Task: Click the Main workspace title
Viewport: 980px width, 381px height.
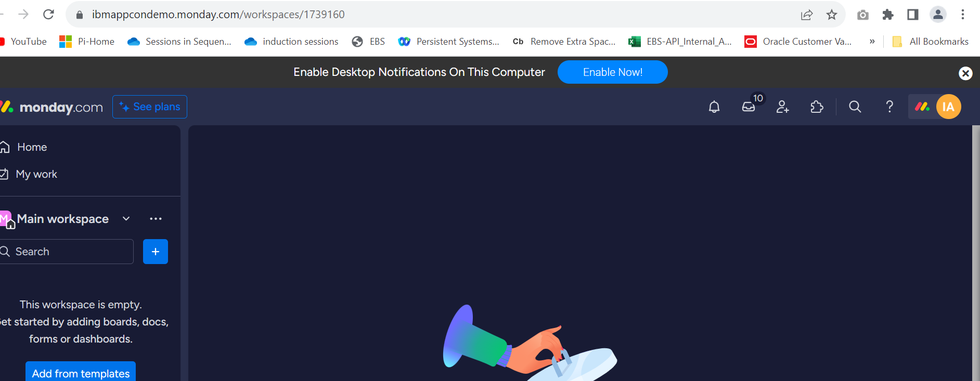Action: 63,219
